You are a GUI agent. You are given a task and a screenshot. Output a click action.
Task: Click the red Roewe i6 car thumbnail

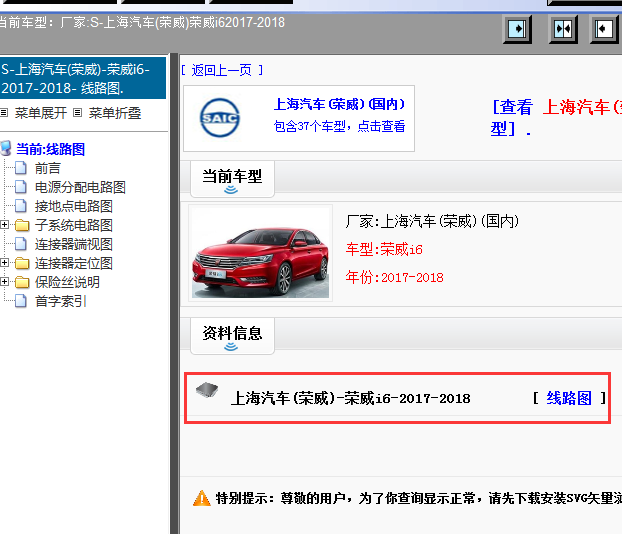260,253
